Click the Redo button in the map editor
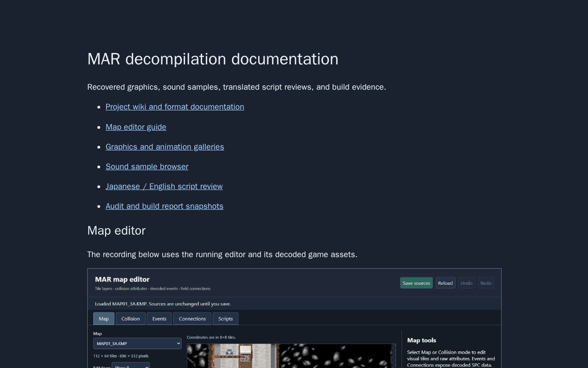This screenshot has height=368, width=588. tap(486, 283)
